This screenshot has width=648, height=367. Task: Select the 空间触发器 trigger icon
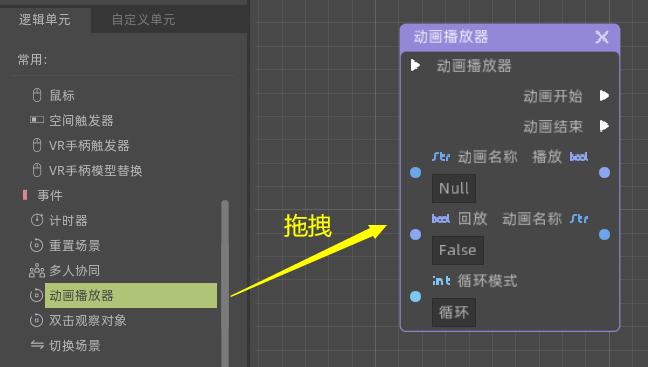click(x=37, y=120)
